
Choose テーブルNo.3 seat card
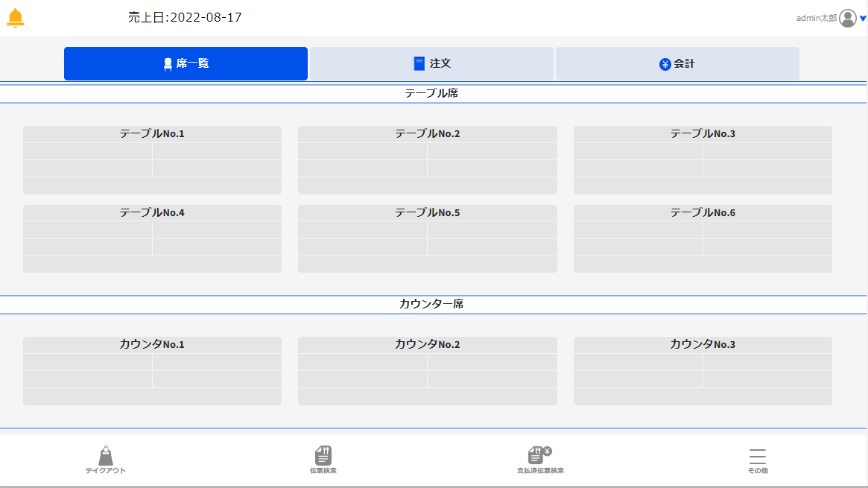pos(703,160)
